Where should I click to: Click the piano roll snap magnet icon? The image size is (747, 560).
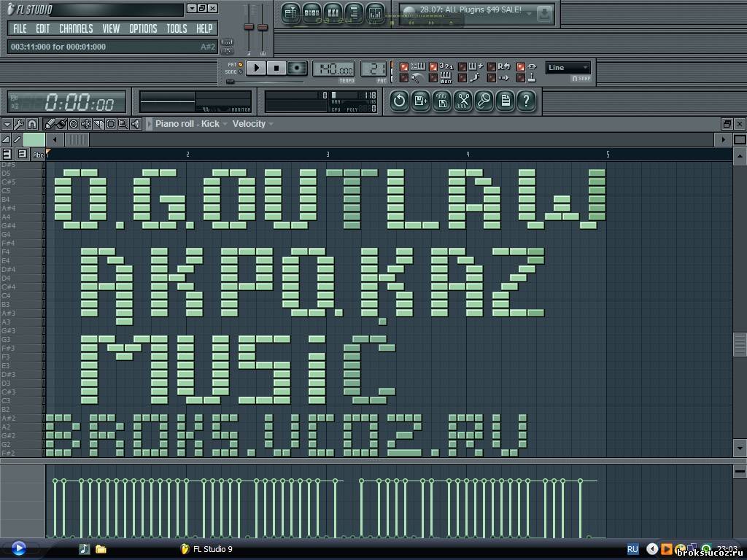click(32, 124)
